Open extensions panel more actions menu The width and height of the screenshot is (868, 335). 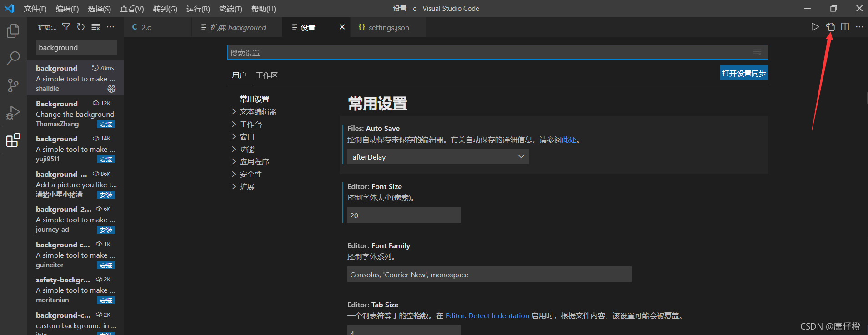tap(110, 27)
